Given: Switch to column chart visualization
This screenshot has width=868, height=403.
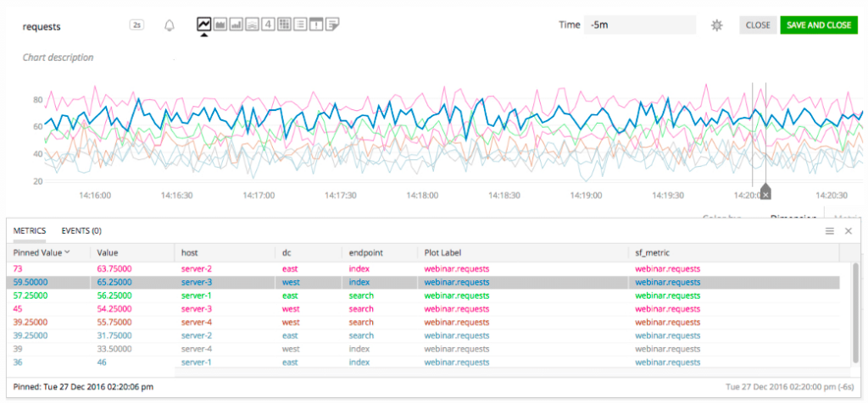Looking at the screenshot, I should pyautogui.click(x=236, y=25).
